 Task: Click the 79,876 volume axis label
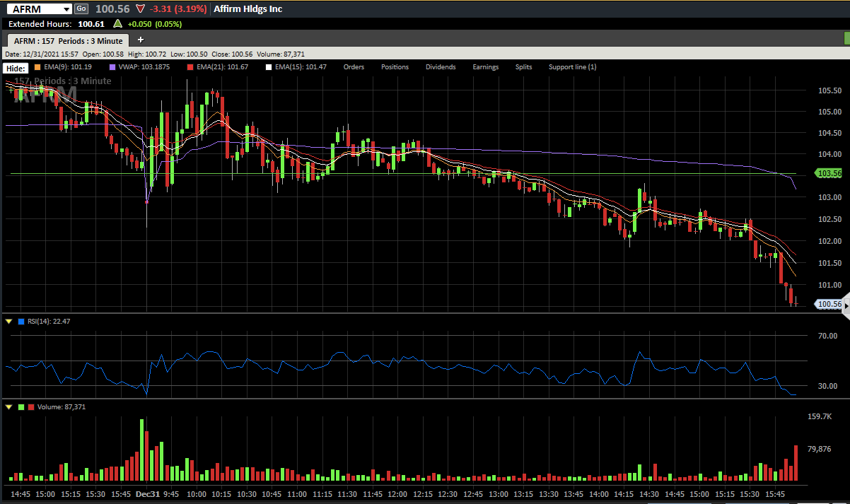pyautogui.click(x=820, y=449)
